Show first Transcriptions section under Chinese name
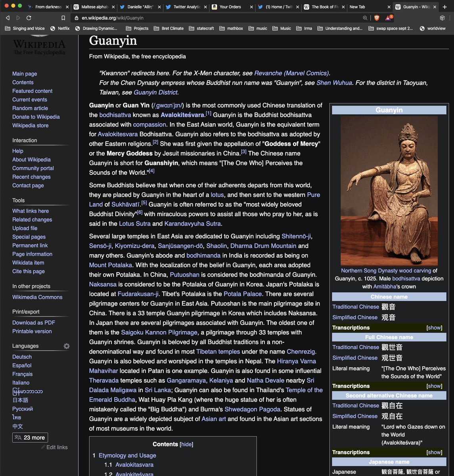 coord(434,328)
